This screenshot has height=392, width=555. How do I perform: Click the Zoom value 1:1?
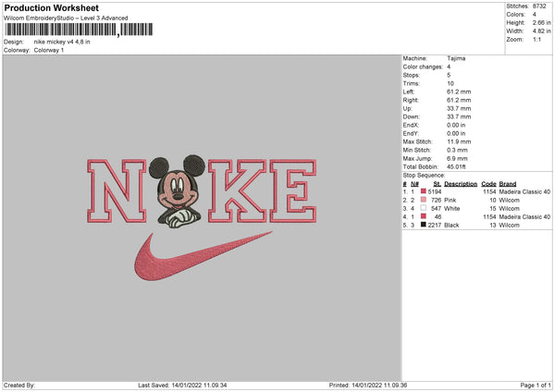coord(536,39)
